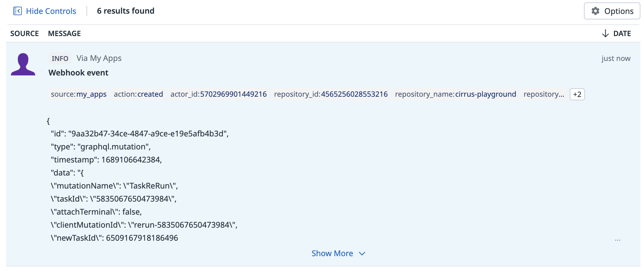Click the 6 results found text
The width and height of the screenshot is (644, 271).
[126, 11]
